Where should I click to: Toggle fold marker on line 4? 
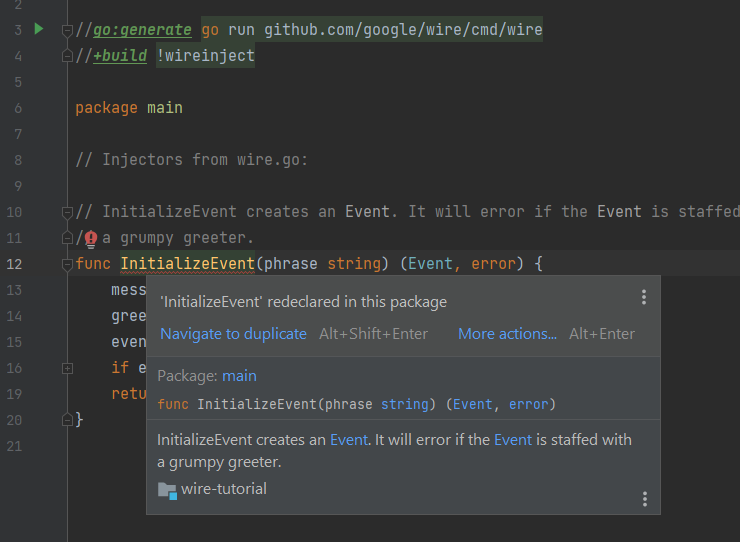[x=67, y=57]
